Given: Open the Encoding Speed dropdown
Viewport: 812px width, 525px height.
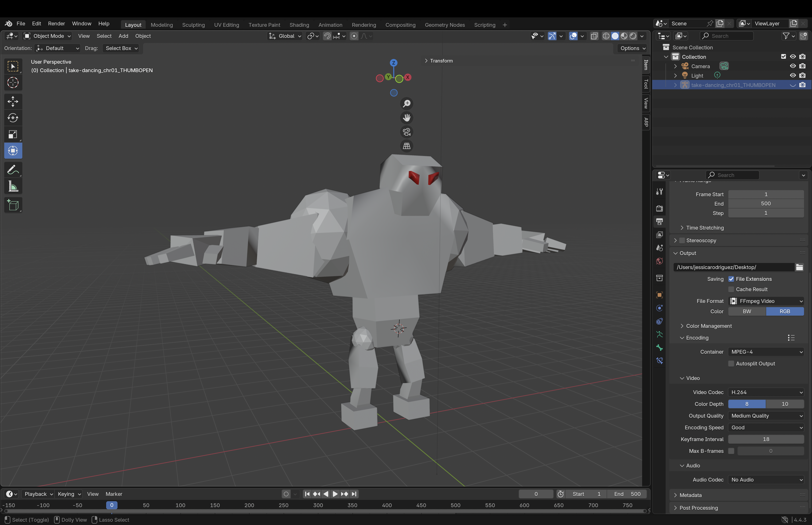Looking at the screenshot, I should click(766, 427).
